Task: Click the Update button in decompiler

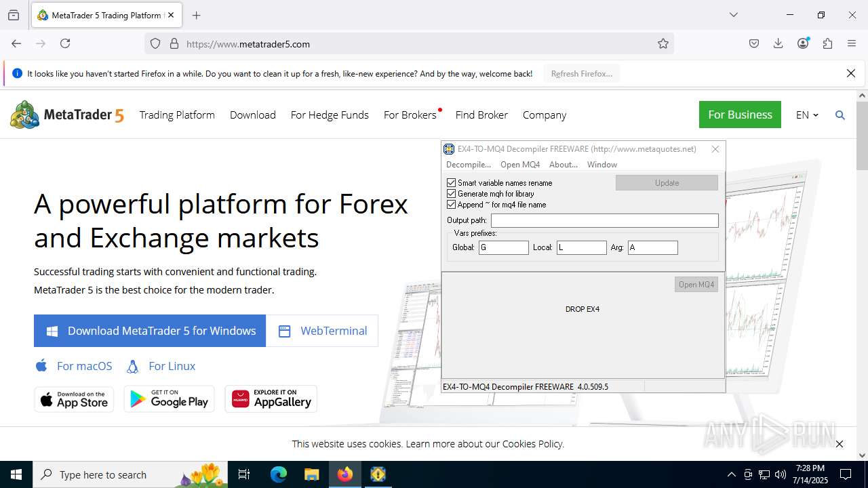Action: point(667,183)
